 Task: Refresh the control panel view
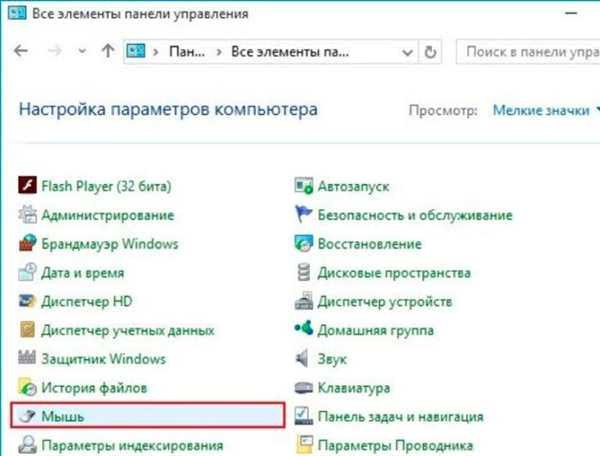click(x=430, y=52)
